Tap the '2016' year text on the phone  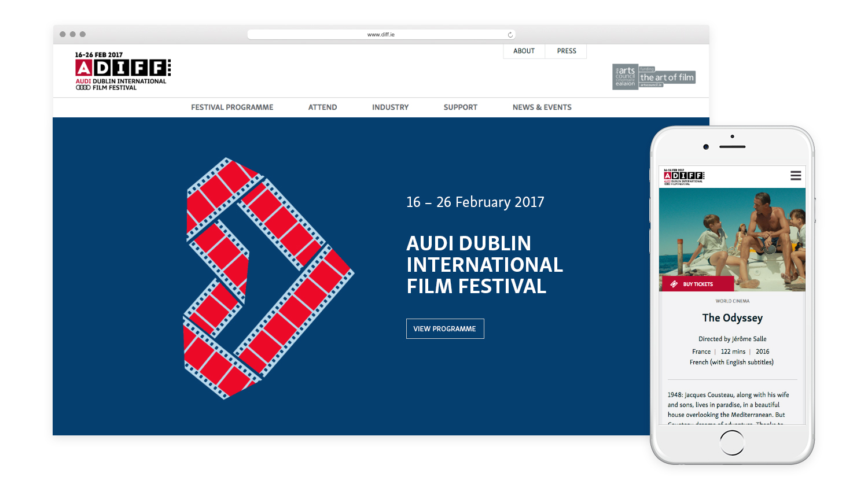(x=763, y=352)
